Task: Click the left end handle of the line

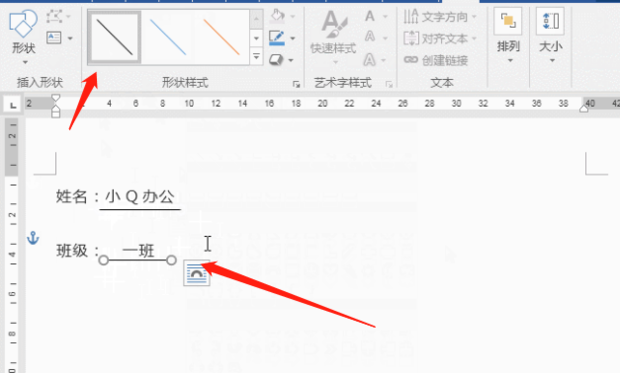Action: click(103, 260)
